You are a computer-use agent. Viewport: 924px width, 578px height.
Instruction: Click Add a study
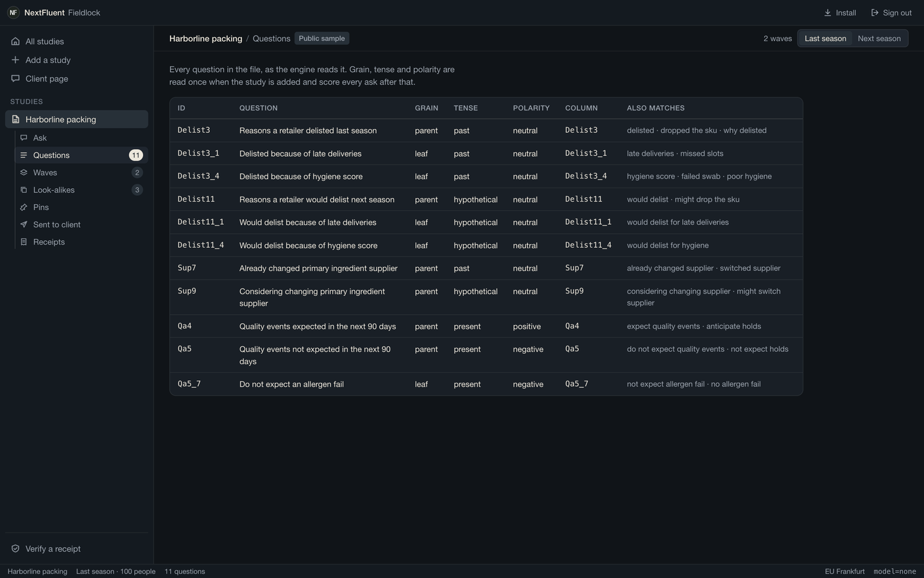pos(76,60)
